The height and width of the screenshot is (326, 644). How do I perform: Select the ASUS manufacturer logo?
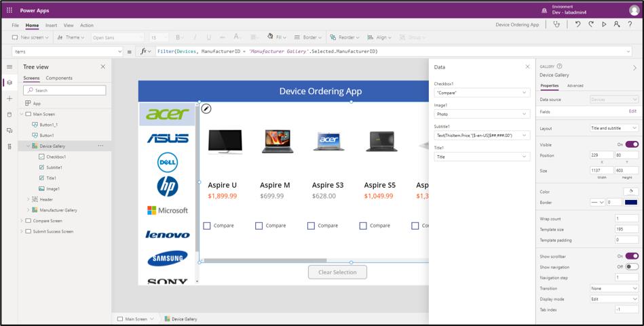(x=168, y=139)
